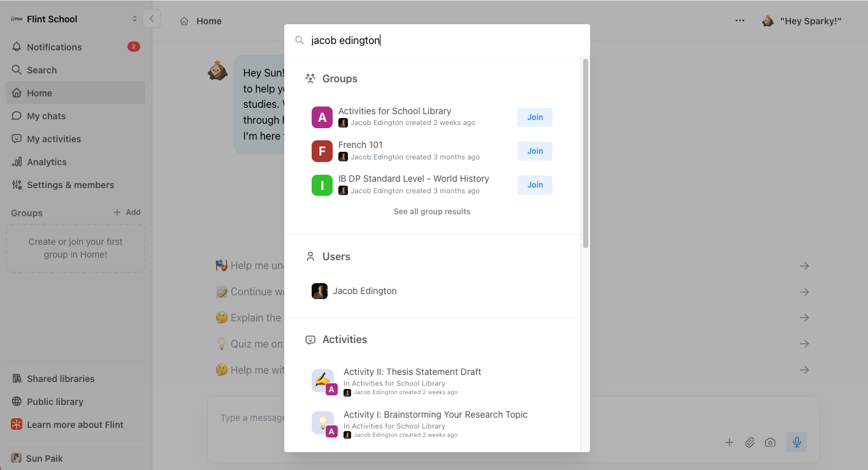The width and height of the screenshot is (868, 470).
Task: Click the green I group icon
Action: [322, 185]
